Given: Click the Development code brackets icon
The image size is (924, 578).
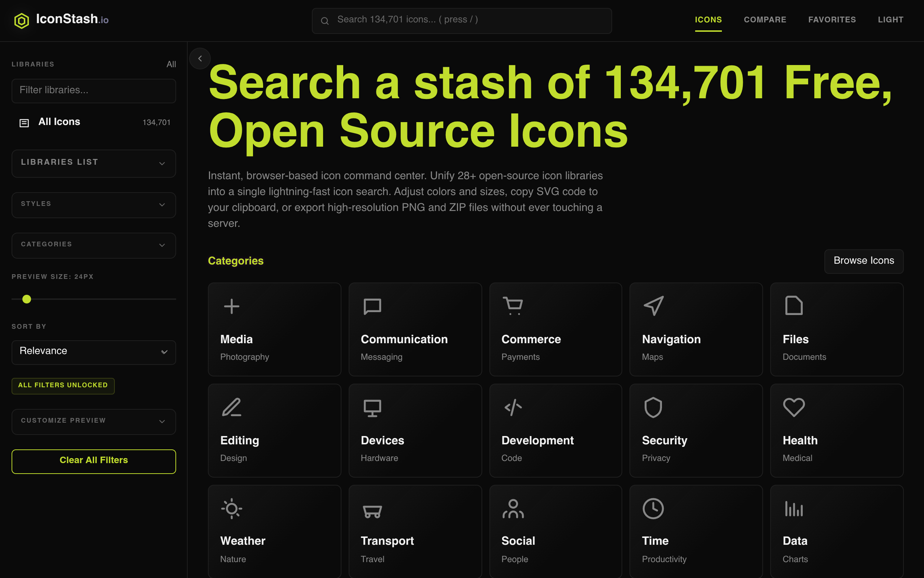Looking at the screenshot, I should [513, 407].
